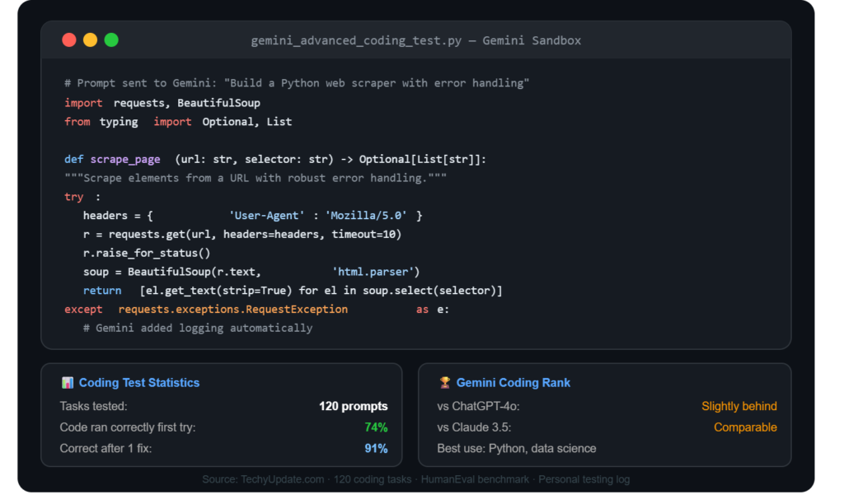Viewport: 844px width, 504px height.
Task: Click 'Tasks tested:' label
Action: pos(94,406)
